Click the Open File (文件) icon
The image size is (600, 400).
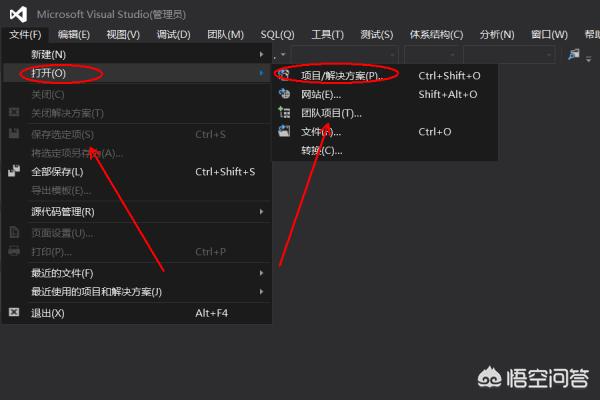tap(284, 131)
